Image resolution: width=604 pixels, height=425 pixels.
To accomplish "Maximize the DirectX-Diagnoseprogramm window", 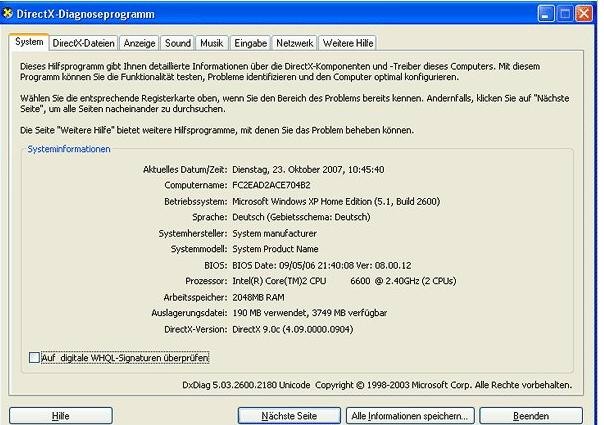I will coord(568,13).
